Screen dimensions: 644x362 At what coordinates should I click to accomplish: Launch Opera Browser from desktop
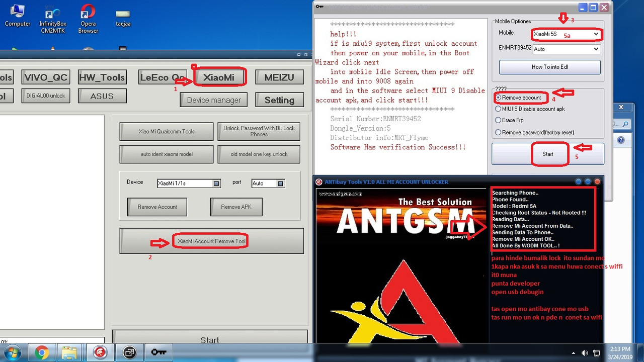88,19
